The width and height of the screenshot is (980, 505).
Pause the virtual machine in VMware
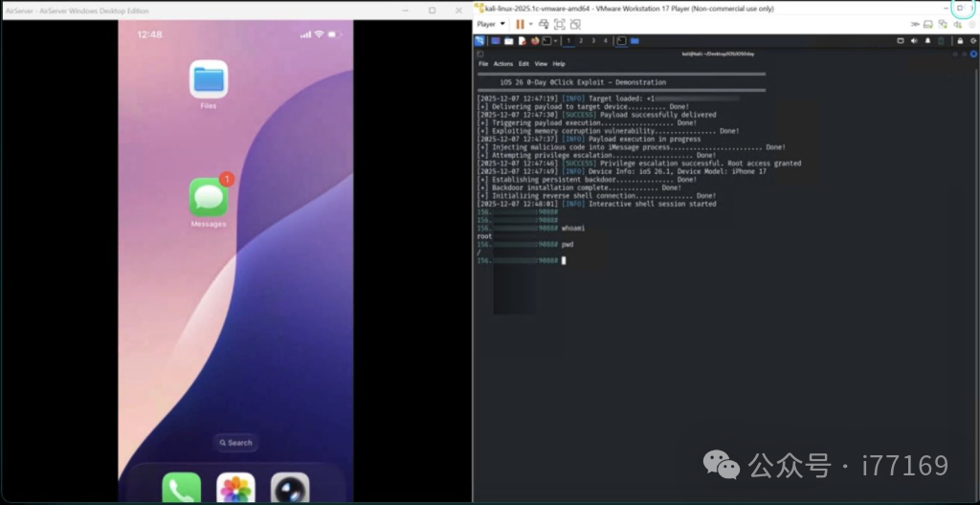(520, 24)
